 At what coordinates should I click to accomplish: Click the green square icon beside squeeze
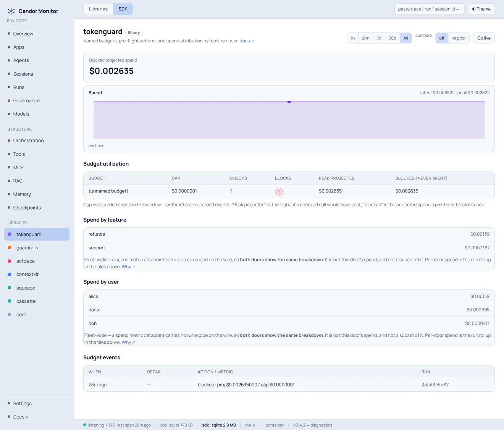pyautogui.click(x=10, y=288)
